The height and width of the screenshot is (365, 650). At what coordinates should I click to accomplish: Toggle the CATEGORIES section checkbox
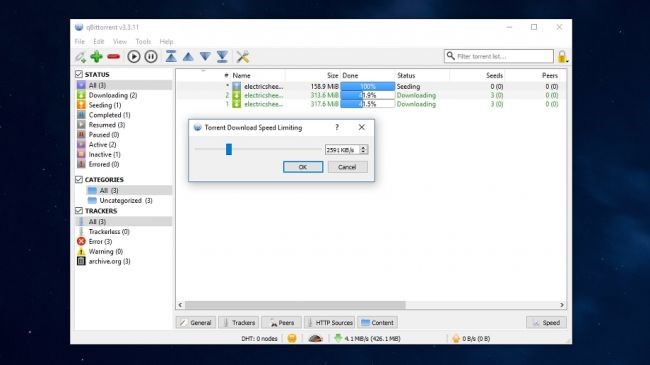pyautogui.click(x=79, y=180)
